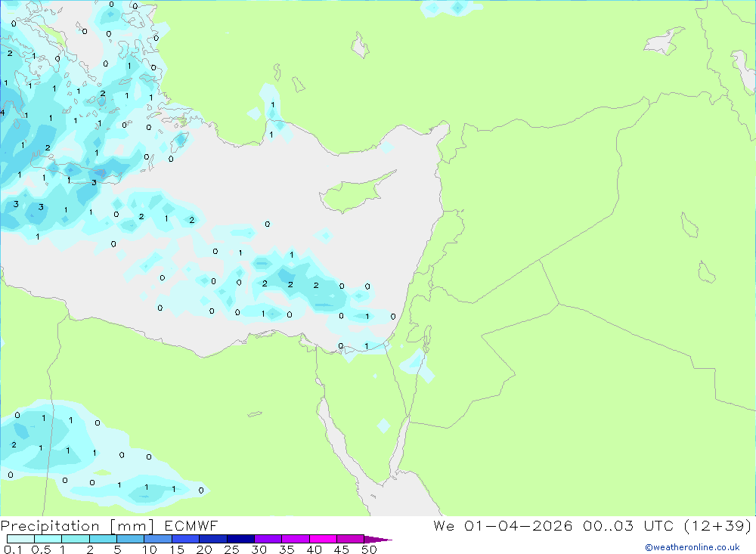Click legend scale label '0.1'
The height and width of the screenshot is (554, 756).
[13, 549]
